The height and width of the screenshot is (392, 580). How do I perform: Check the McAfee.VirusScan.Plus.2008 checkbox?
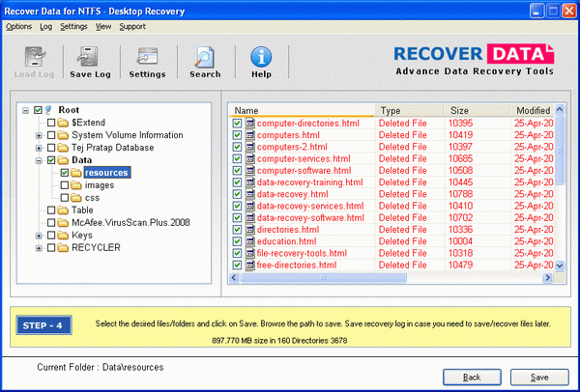51,222
